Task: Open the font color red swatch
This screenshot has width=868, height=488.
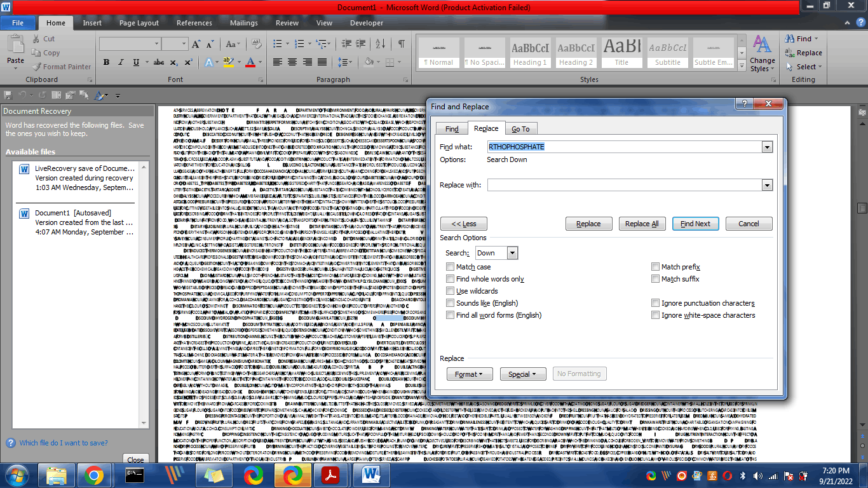Action: [250, 62]
